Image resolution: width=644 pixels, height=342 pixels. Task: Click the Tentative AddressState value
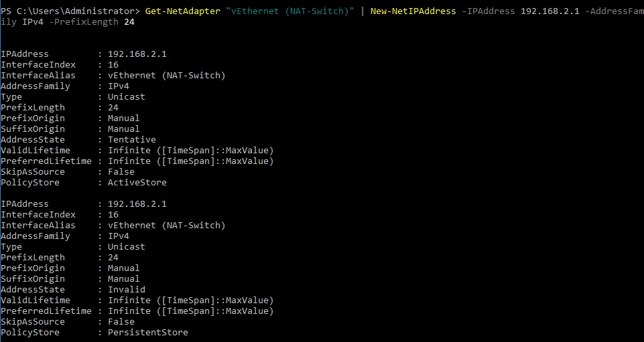click(131, 140)
